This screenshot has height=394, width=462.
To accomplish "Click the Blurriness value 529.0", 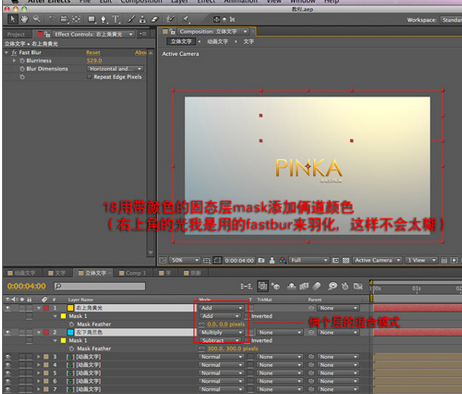I will (x=94, y=61).
